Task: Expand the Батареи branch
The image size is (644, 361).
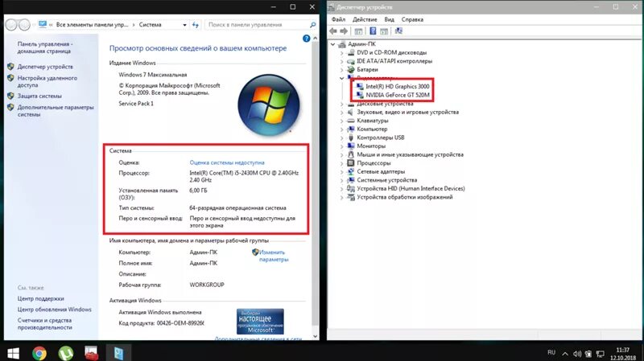Action: click(x=341, y=70)
